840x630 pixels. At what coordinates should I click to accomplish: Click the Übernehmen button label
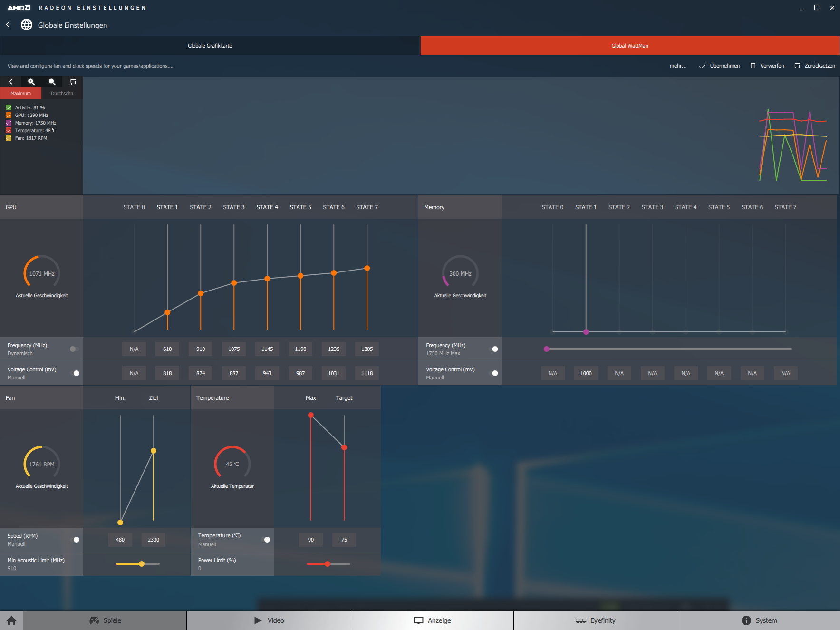724,66
